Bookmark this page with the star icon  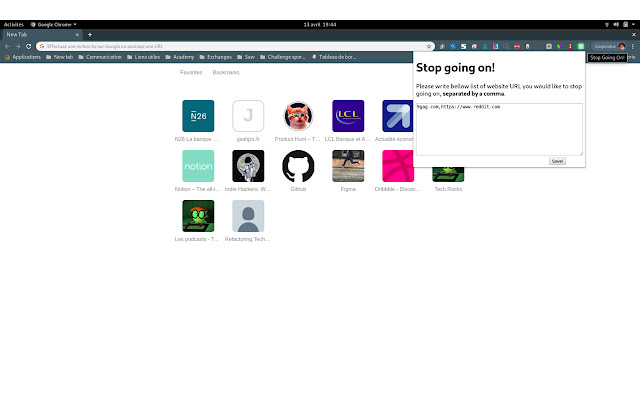tap(429, 47)
